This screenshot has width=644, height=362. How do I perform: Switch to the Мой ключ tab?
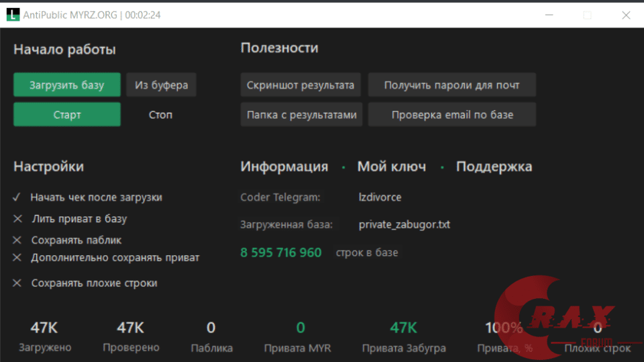(391, 167)
